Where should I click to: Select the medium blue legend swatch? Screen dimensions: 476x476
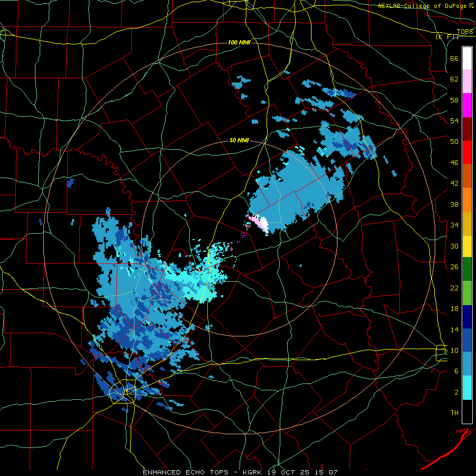tap(467, 340)
